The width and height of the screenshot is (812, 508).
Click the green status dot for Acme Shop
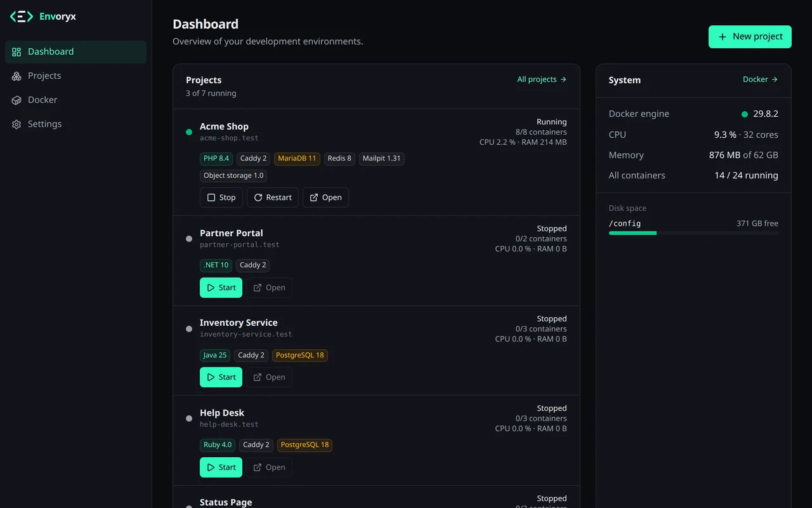click(x=189, y=132)
